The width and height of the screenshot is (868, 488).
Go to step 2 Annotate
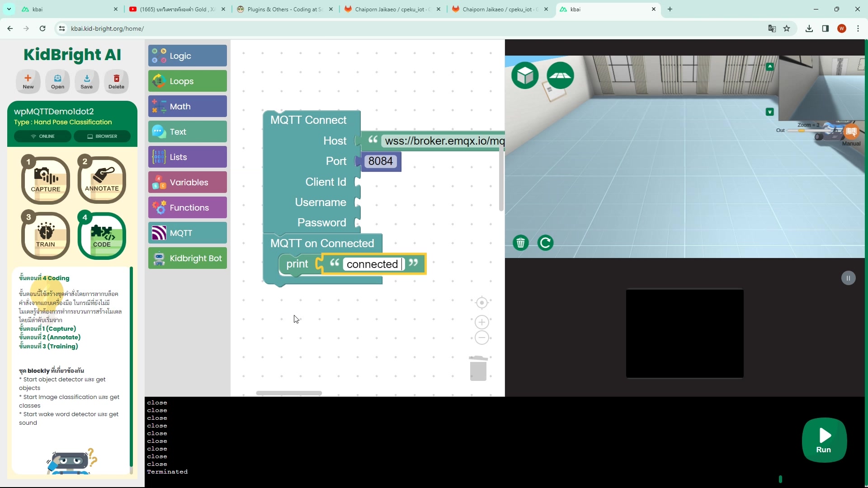[x=102, y=180]
